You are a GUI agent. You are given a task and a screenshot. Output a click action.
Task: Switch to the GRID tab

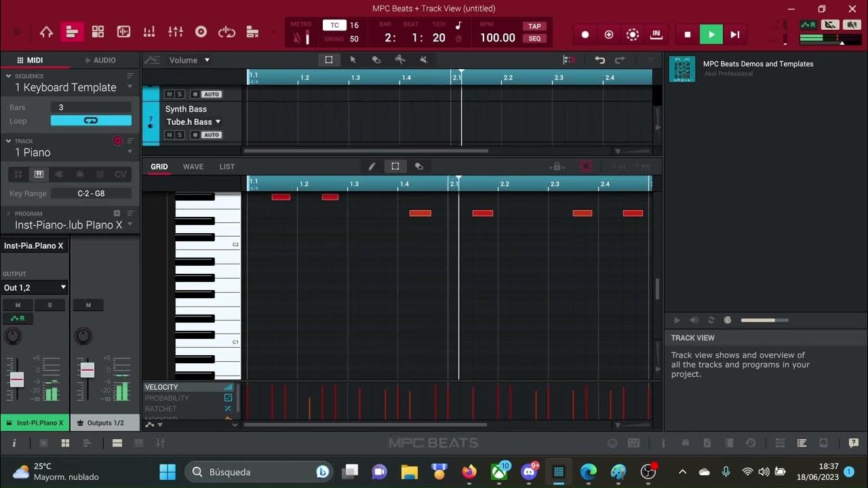point(159,167)
